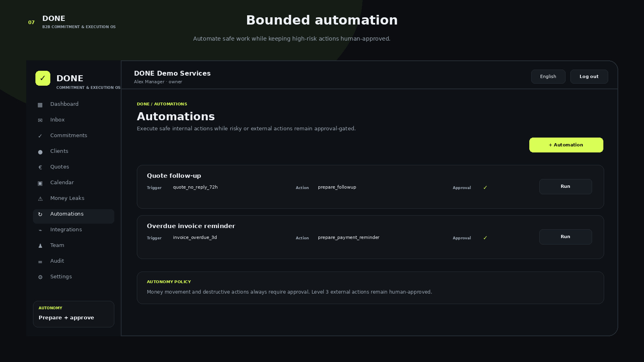Click the Settings gear icon
Screen dimensions: 644x362
pyautogui.click(x=40, y=277)
